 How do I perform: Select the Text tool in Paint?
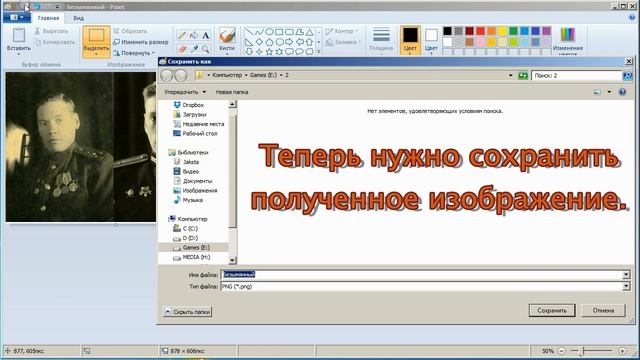click(206, 36)
